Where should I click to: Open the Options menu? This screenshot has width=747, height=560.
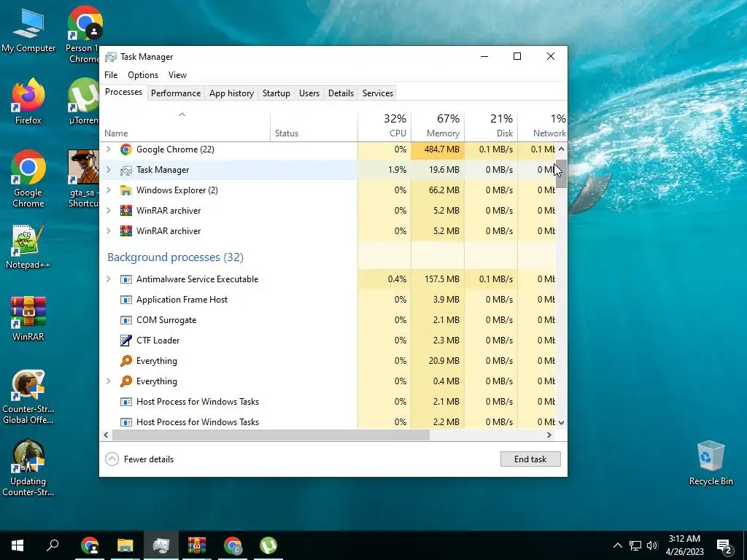coord(143,75)
